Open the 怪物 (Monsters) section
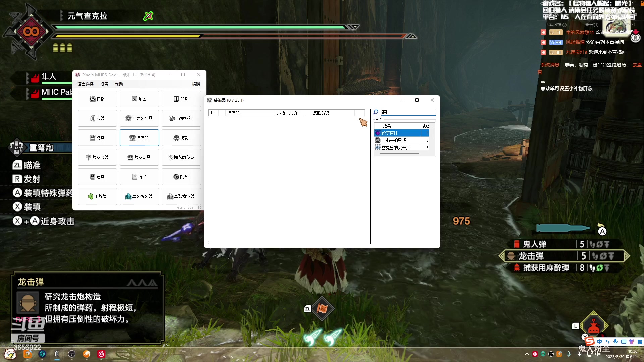 (97, 99)
